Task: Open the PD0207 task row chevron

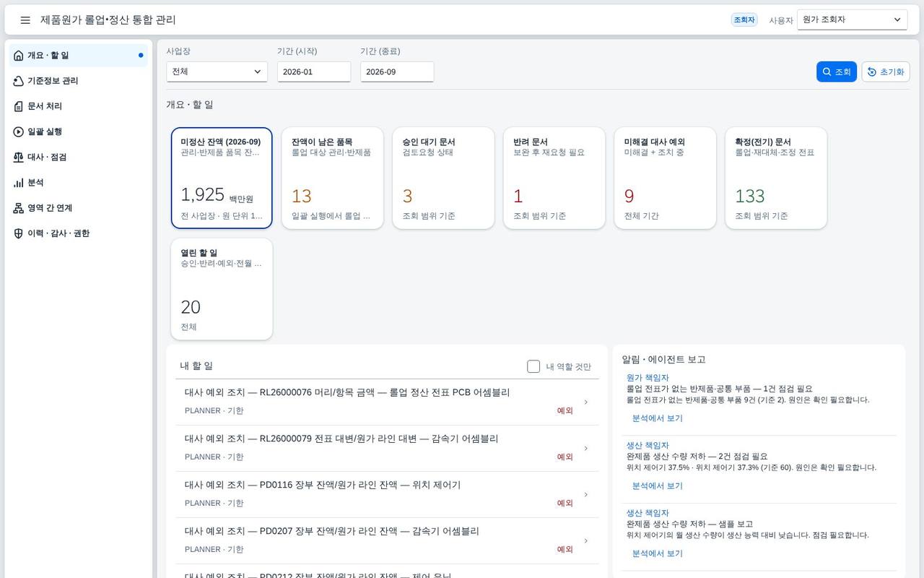Action: [585, 540]
